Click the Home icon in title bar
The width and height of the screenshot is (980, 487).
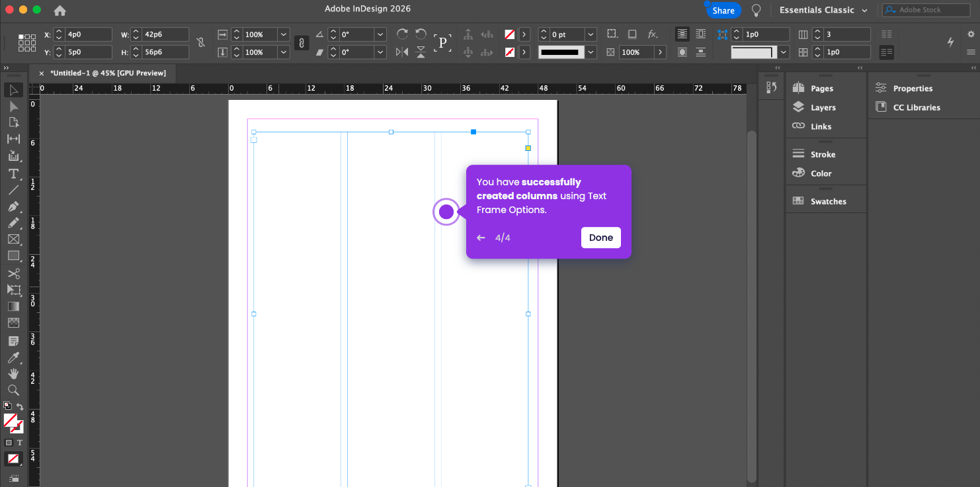coord(60,11)
